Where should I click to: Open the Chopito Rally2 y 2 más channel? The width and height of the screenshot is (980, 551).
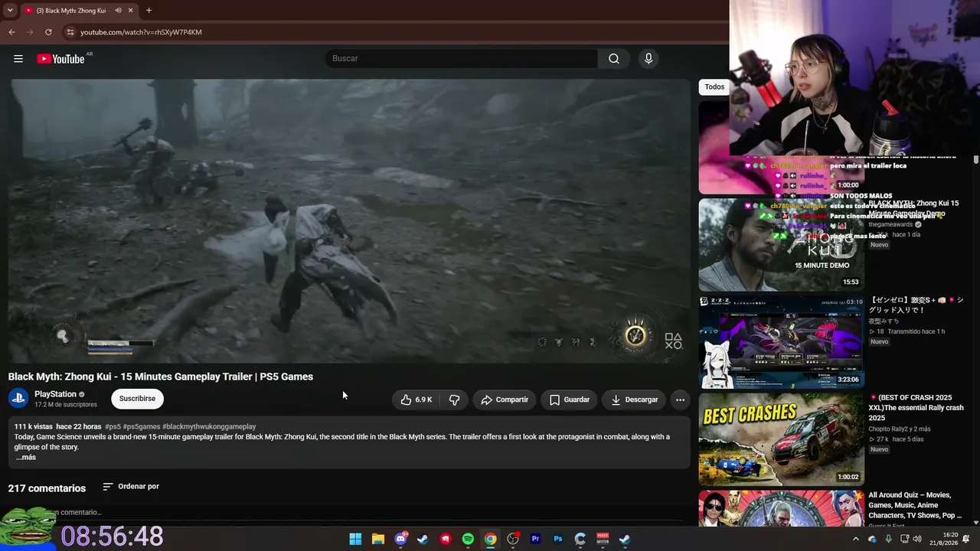(900, 429)
